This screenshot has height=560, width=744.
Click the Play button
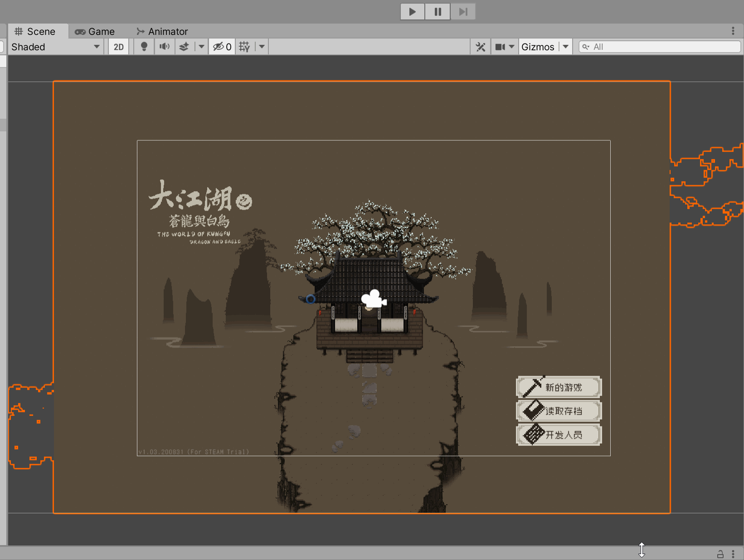(x=413, y=12)
